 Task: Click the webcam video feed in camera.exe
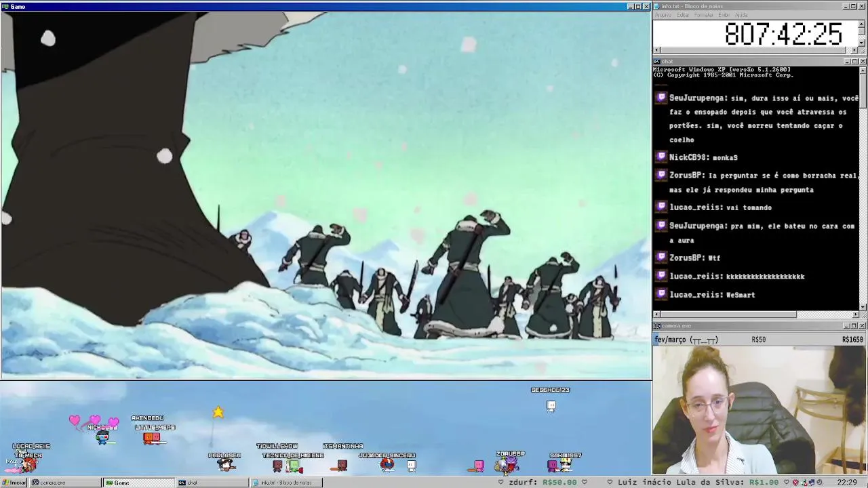759,410
